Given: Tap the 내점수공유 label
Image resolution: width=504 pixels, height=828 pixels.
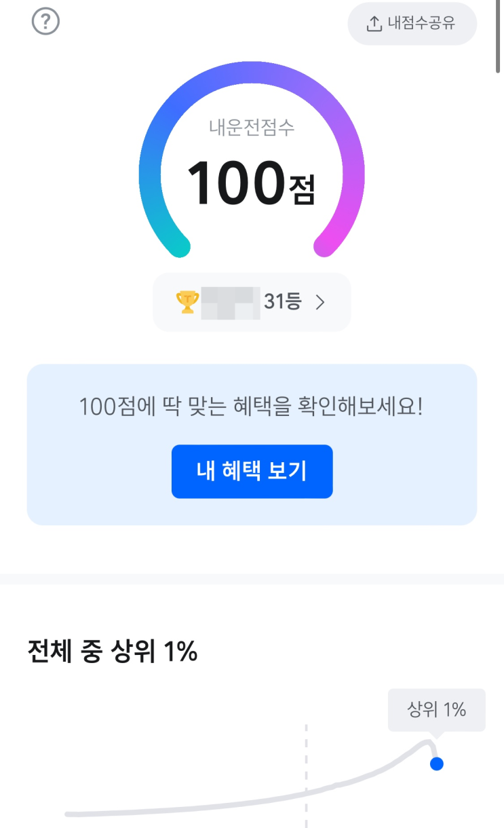Looking at the screenshot, I should tap(421, 24).
